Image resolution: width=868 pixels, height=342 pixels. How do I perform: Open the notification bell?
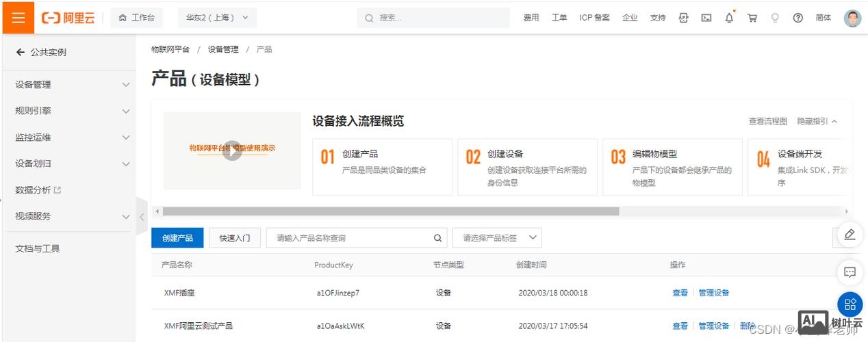click(729, 18)
